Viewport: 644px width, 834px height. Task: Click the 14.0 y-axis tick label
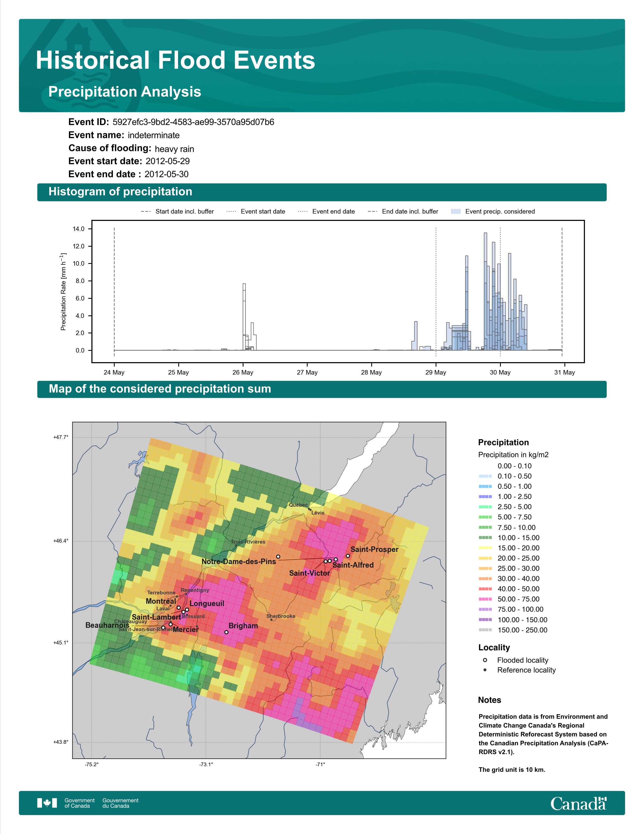point(79,229)
